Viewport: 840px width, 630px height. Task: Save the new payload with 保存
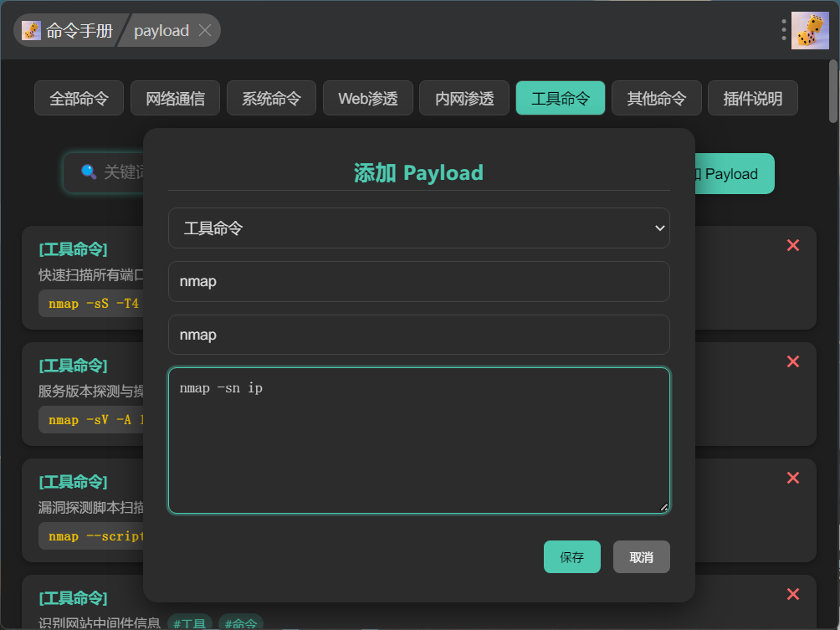[571, 557]
